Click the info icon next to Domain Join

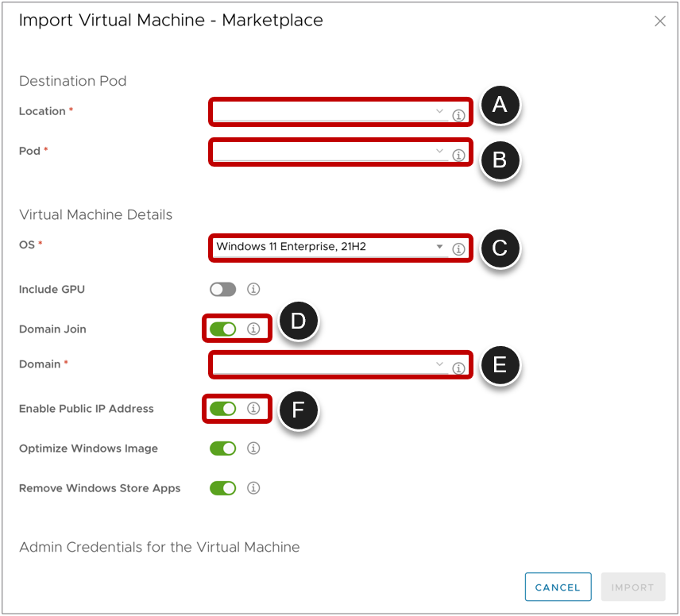pos(253,329)
